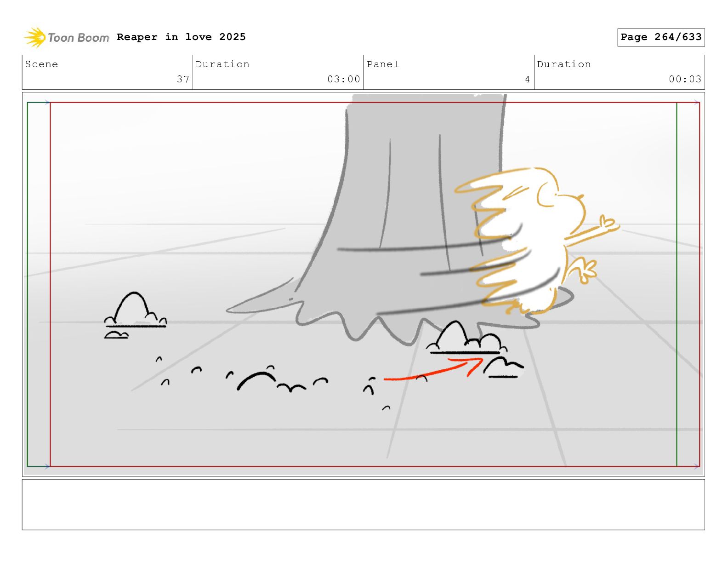This screenshot has height=563, width=728.
Task: Click the Toon Boom logo
Action: coord(67,37)
